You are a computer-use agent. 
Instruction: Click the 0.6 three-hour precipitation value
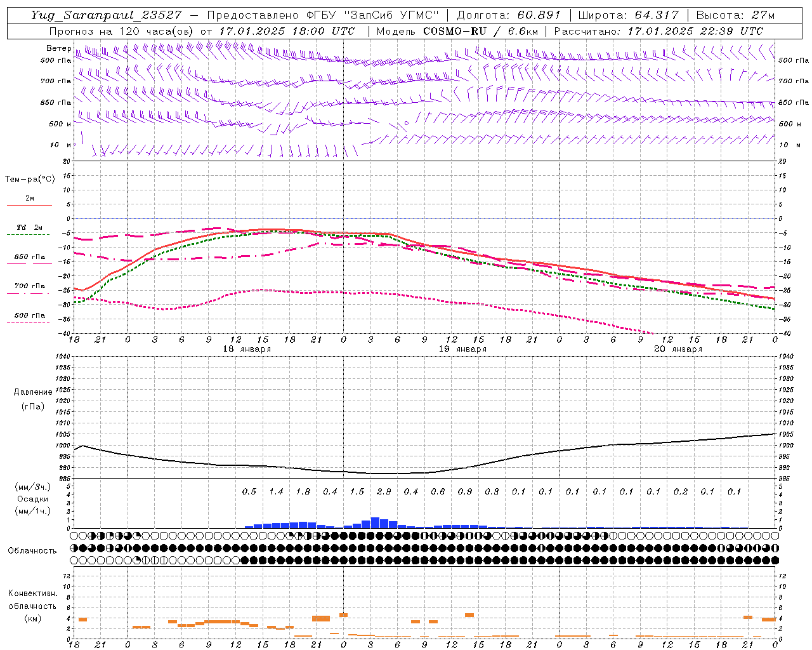tap(438, 492)
